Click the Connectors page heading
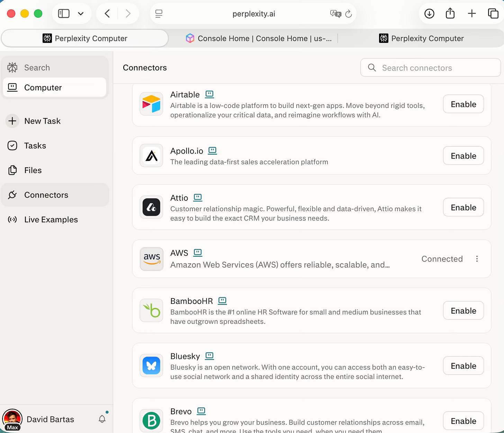Viewport: 504px width, 433px height. 145,67
